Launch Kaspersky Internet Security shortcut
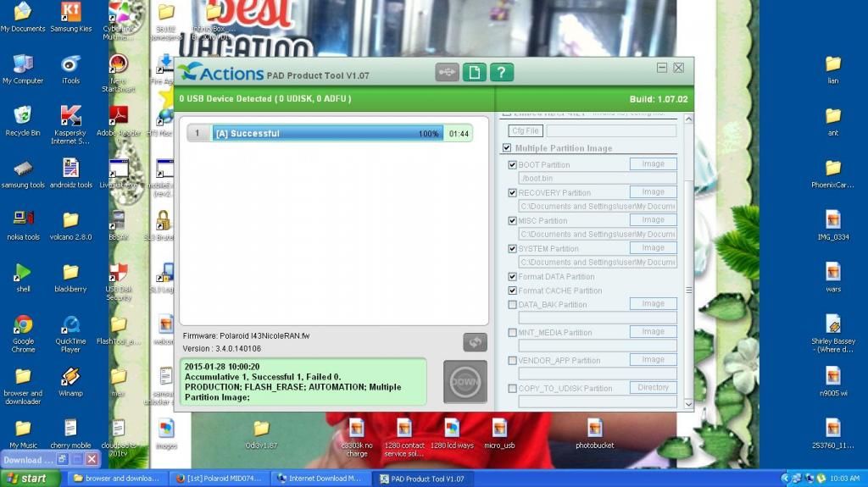The width and height of the screenshot is (868, 487). pyautogui.click(x=70, y=125)
